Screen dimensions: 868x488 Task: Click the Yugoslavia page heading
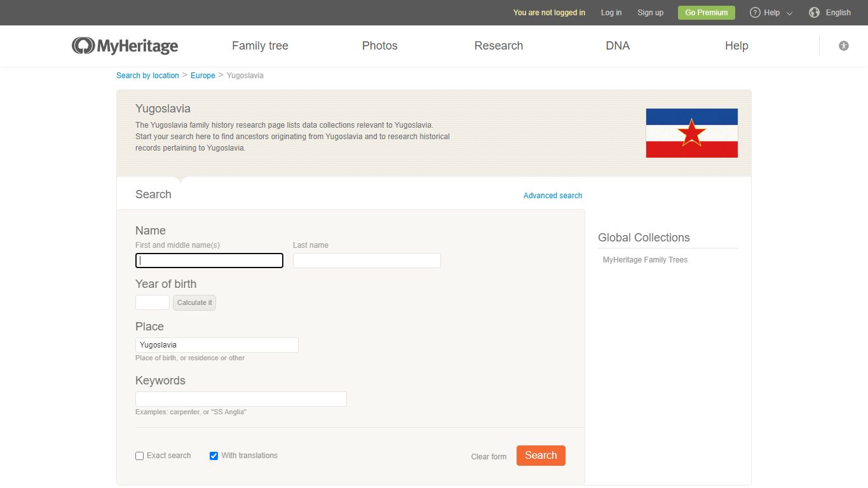163,109
